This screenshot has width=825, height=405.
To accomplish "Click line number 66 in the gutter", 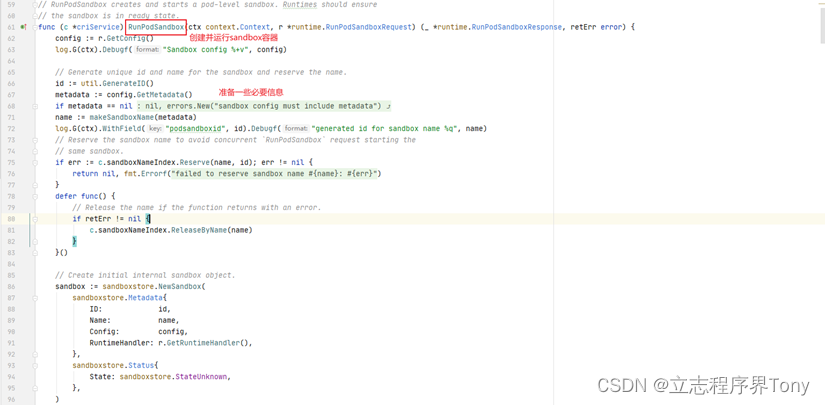I will coord(12,84).
